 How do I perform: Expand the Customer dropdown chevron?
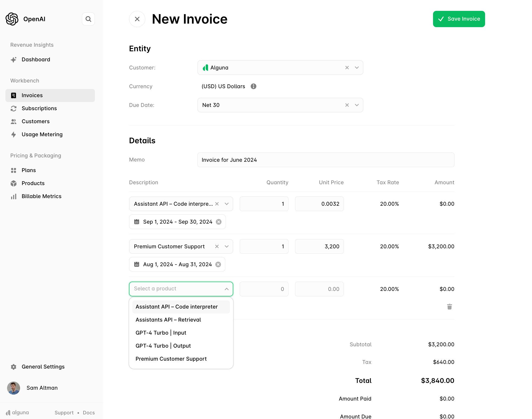[357, 68]
